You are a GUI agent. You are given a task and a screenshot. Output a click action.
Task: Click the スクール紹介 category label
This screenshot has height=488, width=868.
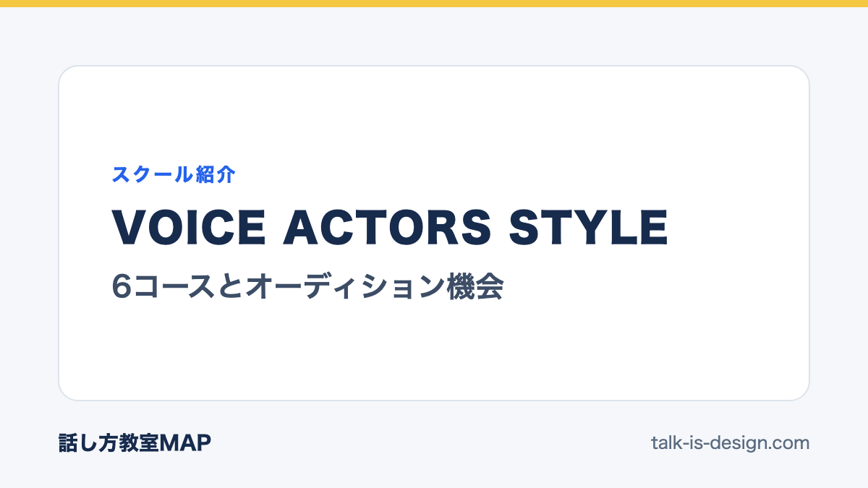[174, 174]
